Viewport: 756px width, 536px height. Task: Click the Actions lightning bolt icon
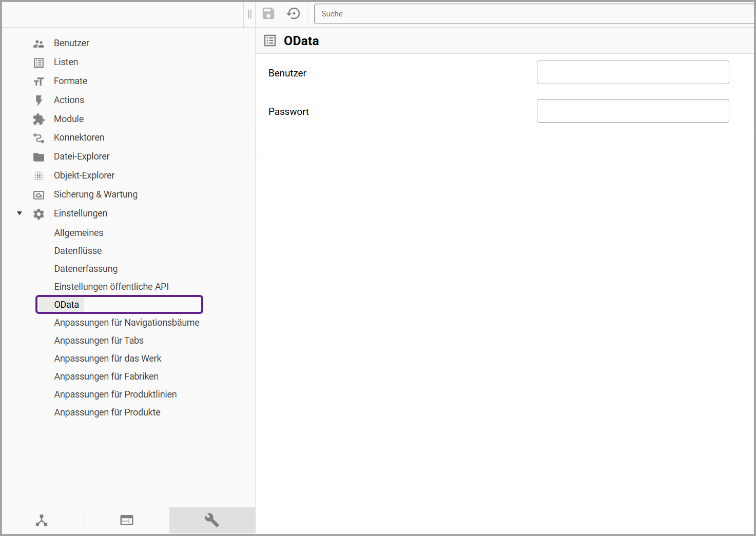(x=39, y=100)
